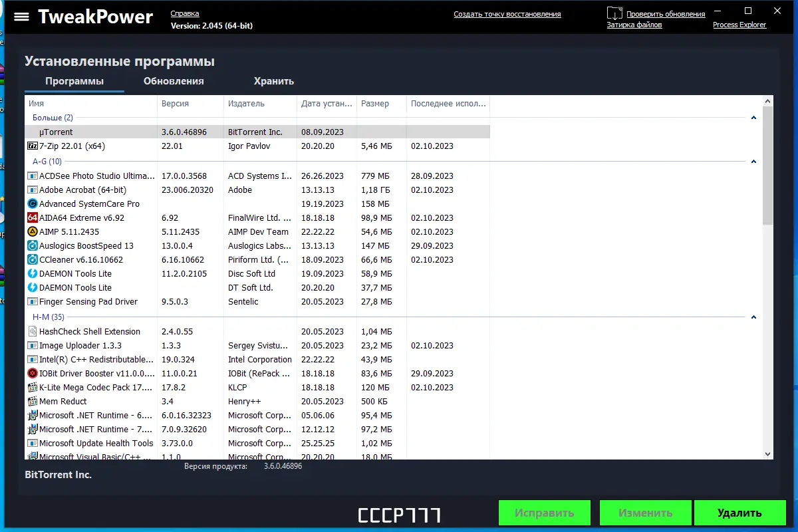Click version cell 23.006.20320
This screenshot has height=532, width=798.
tap(188, 190)
